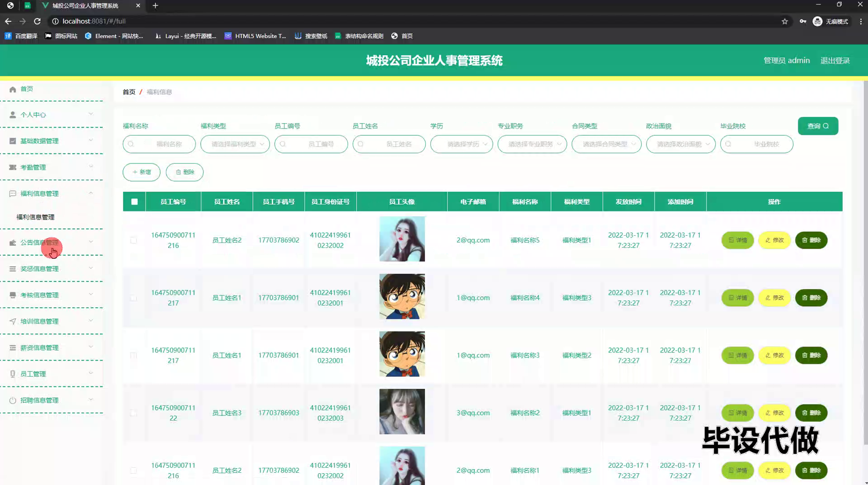The width and height of the screenshot is (868, 485).
Task: Click the avatar image in 福利名称2 row
Action: click(x=402, y=412)
